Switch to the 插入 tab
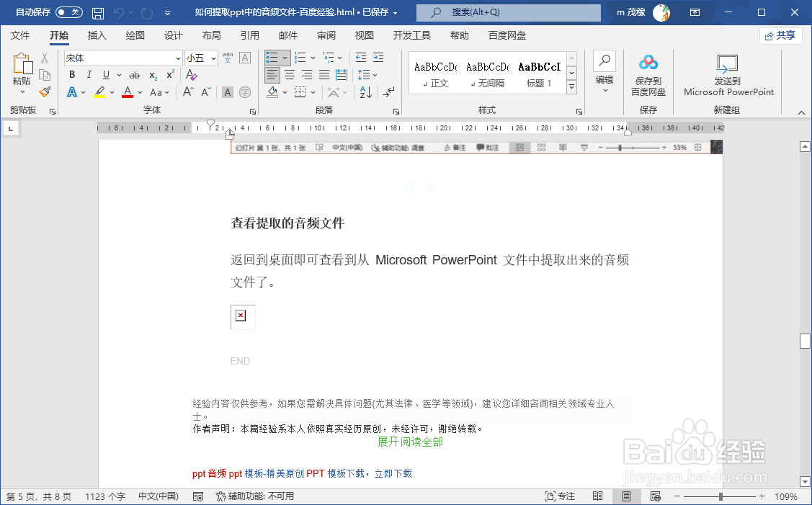 click(x=97, y=35)
